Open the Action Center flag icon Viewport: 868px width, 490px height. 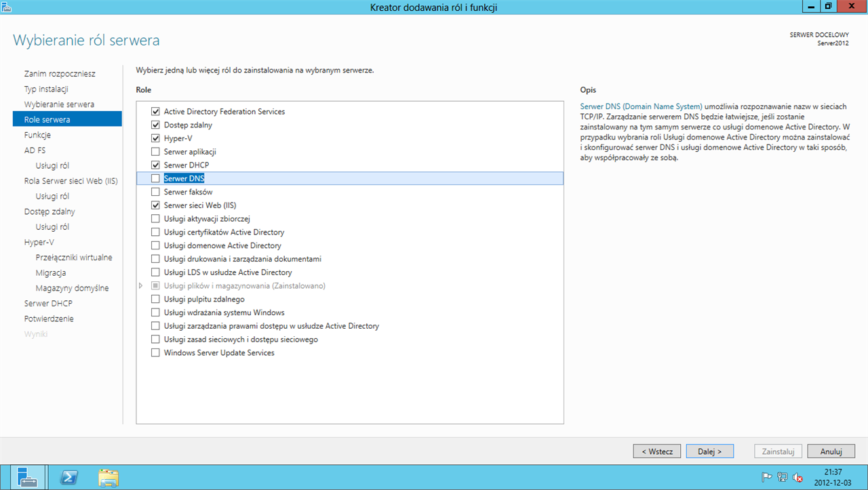[x=767, y=477]
